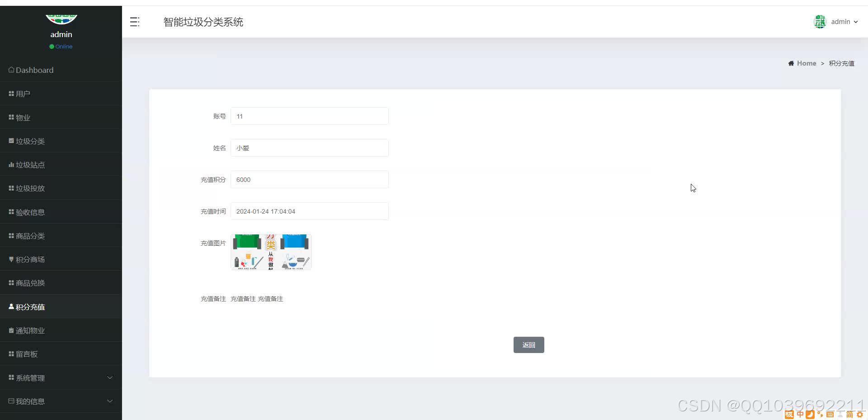The image size is (868, 420).
Task: Open 垃圾分类 from the sidebar
Action: 30,141
